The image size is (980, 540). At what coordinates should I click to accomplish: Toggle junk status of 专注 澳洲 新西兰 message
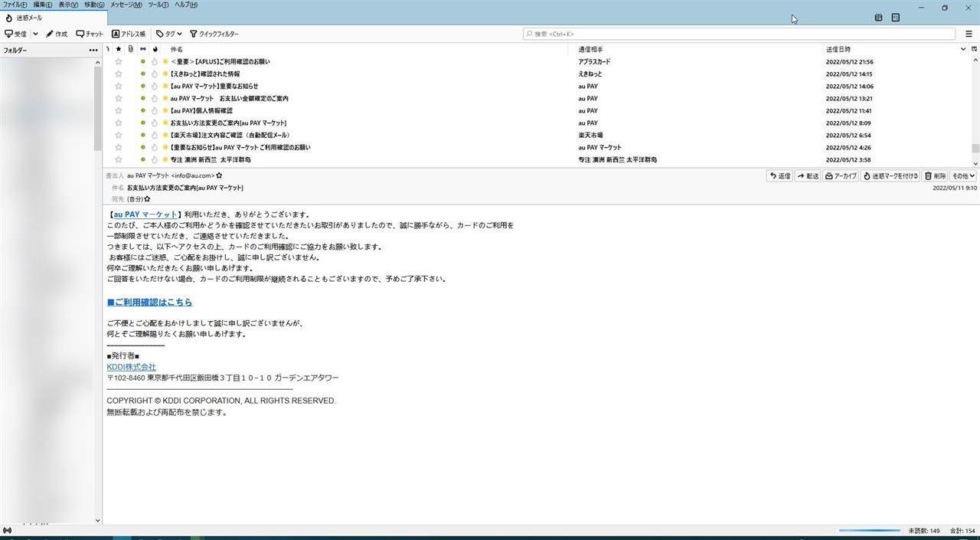[155, 160]
